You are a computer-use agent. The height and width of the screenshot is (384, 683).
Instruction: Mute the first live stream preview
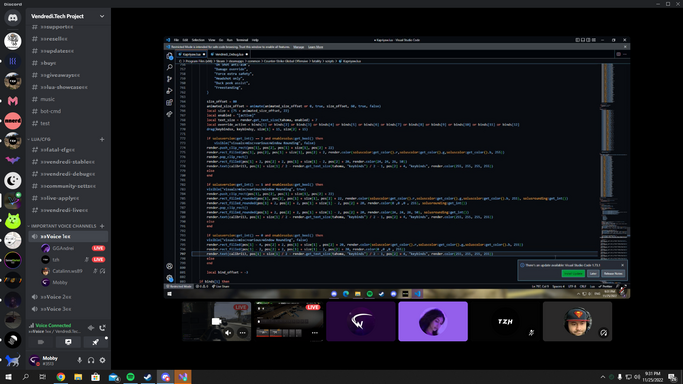pyautogui.click(x=228, y=333)
